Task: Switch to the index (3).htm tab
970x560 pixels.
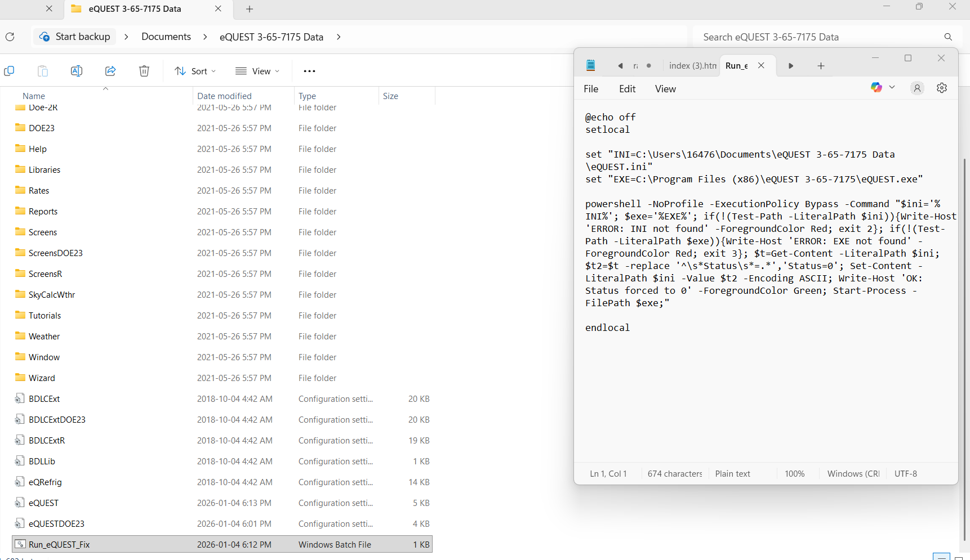Action: 692,66
